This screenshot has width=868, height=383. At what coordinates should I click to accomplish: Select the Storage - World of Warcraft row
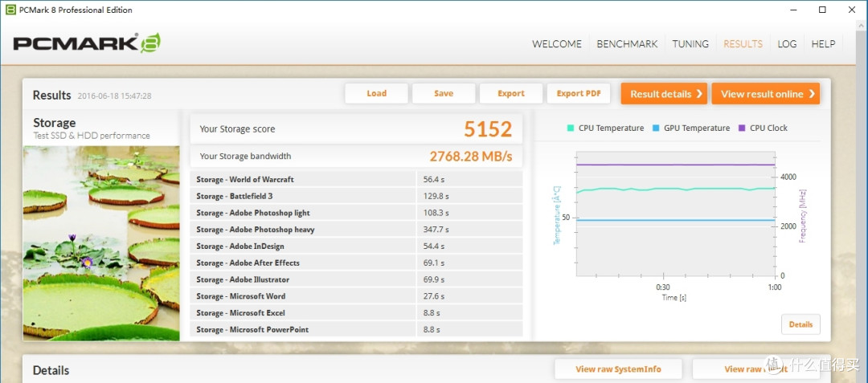point(356,179)
